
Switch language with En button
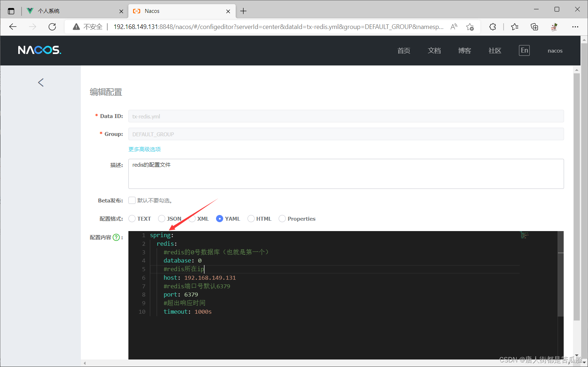524,50
